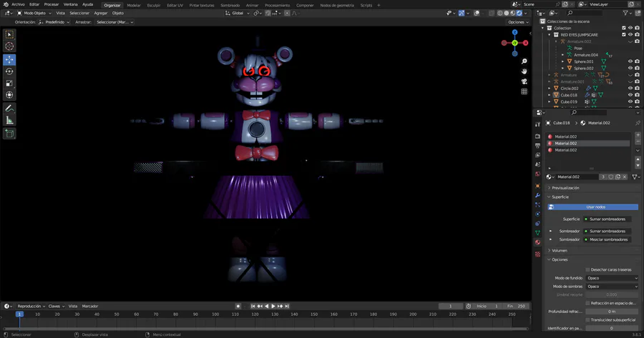Open the Opciones dropdown in viewport header
Screen dimensions: 644x338
pyautogui.click(x=518, y=22)
